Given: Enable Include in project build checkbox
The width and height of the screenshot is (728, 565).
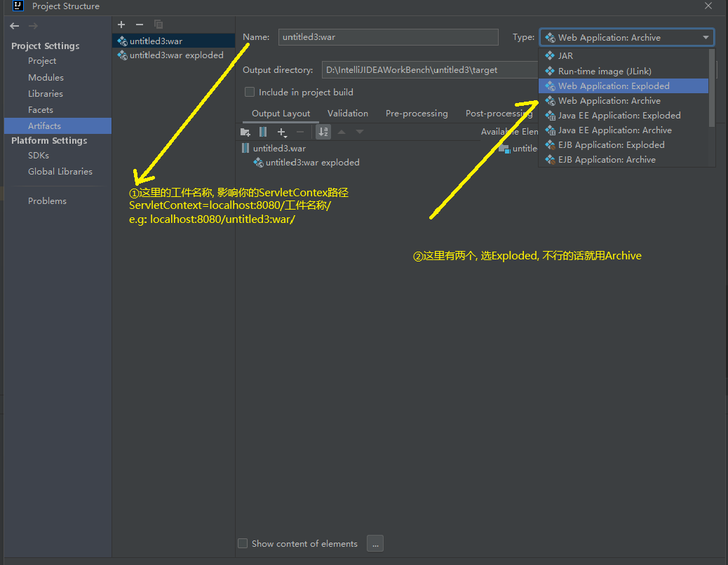Looking at the screenshot, I should click(249, 92).
